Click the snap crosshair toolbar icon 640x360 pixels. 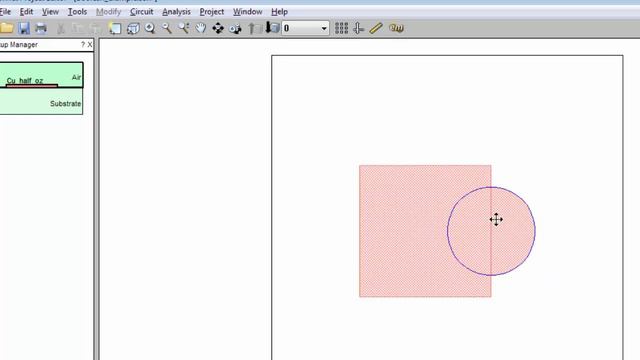(358, 28)
